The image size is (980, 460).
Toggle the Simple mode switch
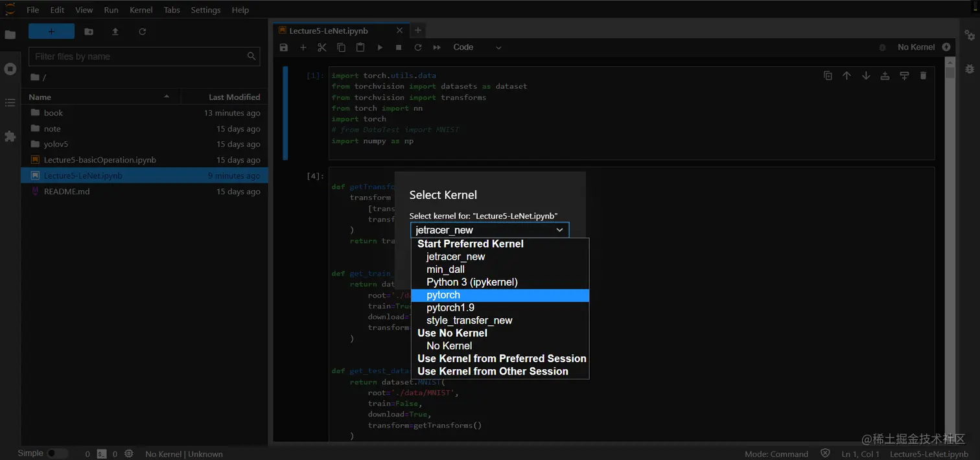click(x=56, y=454)
